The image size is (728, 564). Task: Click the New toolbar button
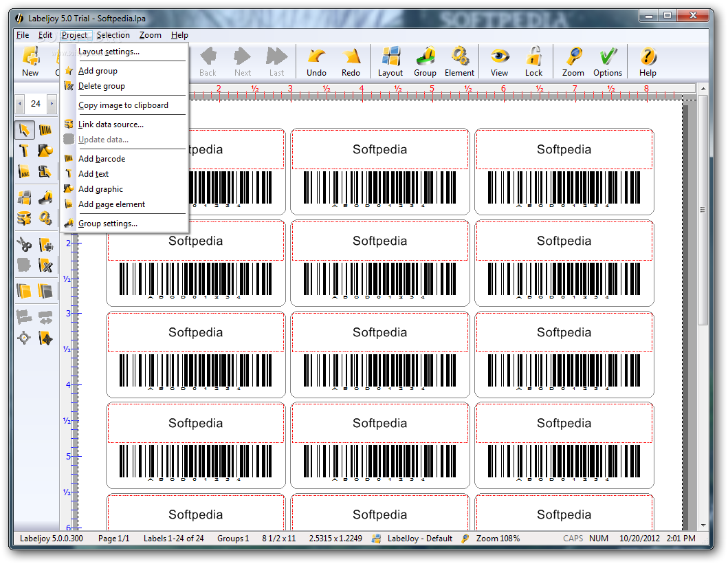tap(31, 61)
